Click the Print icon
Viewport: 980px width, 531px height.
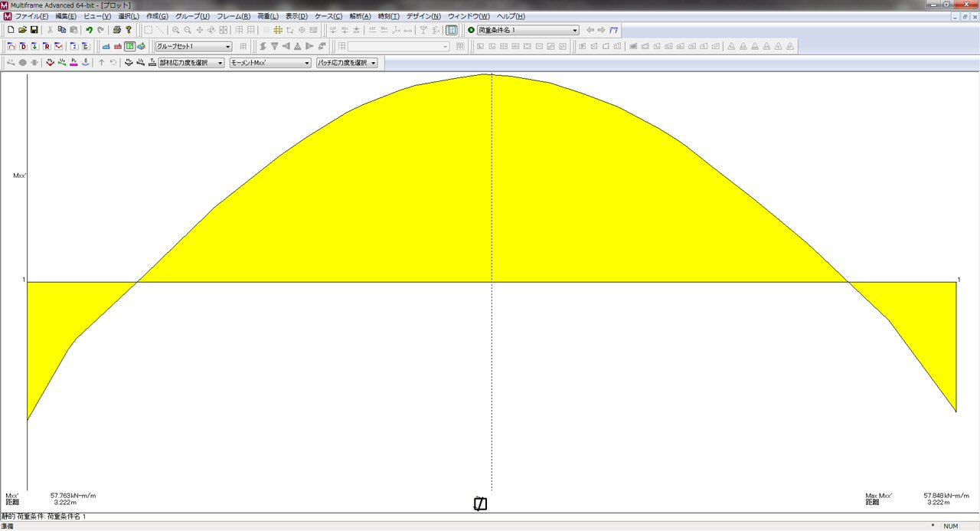117,30
